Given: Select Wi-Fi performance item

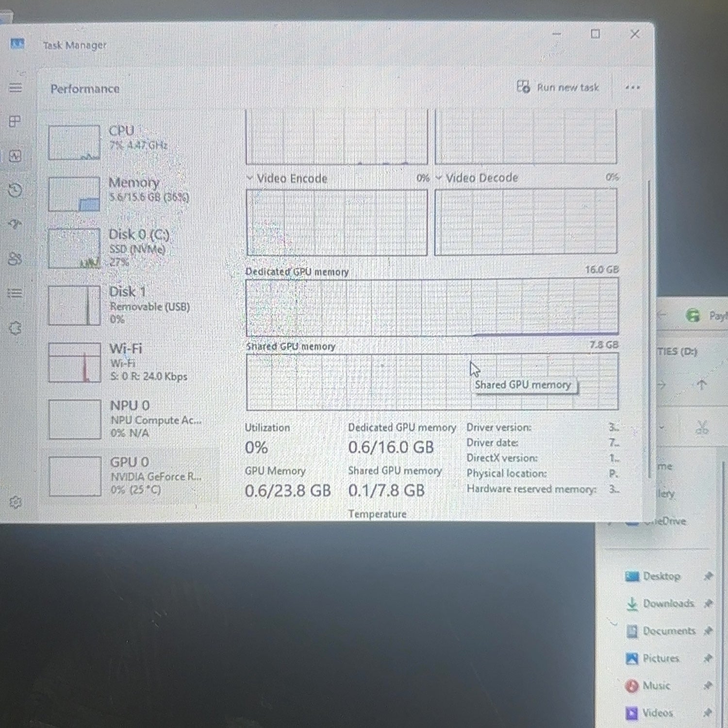Looking at the screenshot, I should pyautogui.click(x=131, y=362).
